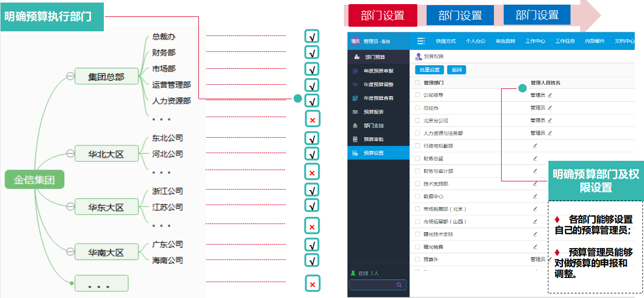
Task: Click edit pencil next to 公司领导
Action: [549, 95]
